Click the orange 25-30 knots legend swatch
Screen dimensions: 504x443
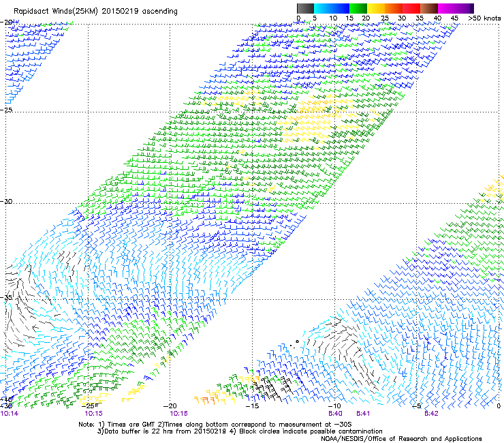(394, 8)
